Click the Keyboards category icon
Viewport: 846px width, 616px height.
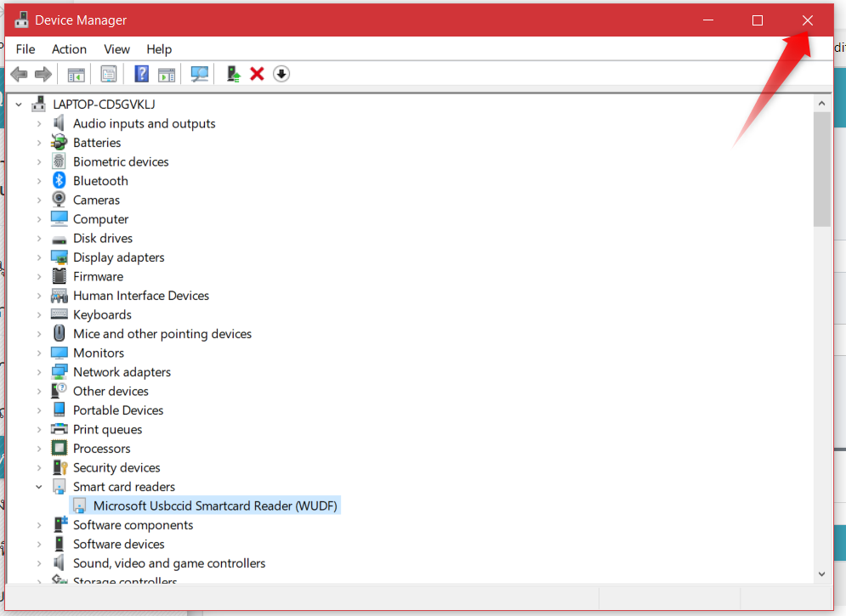(60, 314)
